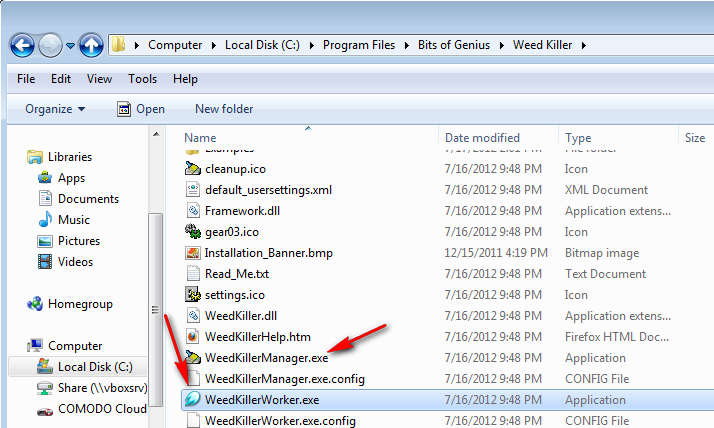Select Local Disk (C:) breadcrumb segment
Image resolution: width=714 pixels, height=428 pixels.
[x=262, y=45]
